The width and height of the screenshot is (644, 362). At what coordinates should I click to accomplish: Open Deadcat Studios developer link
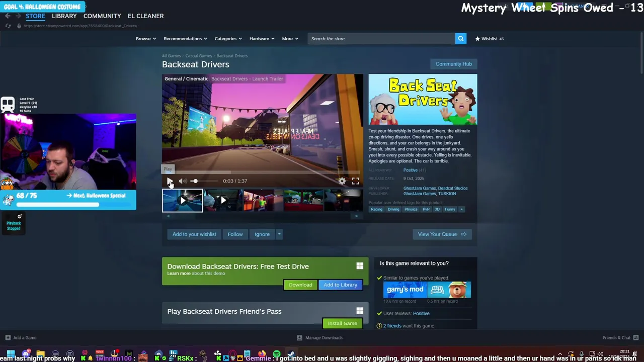point(453,188)
